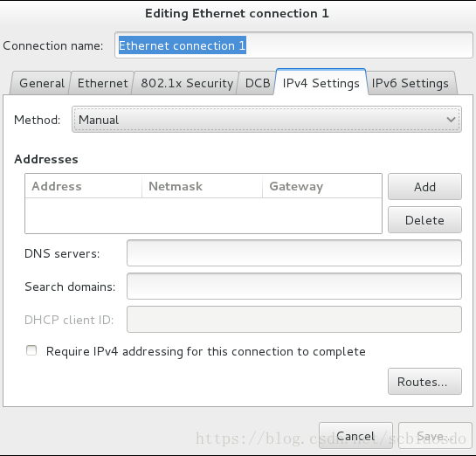
Task: Enable Require IPv4 addressing checkbox
Action: click(31, 350)
